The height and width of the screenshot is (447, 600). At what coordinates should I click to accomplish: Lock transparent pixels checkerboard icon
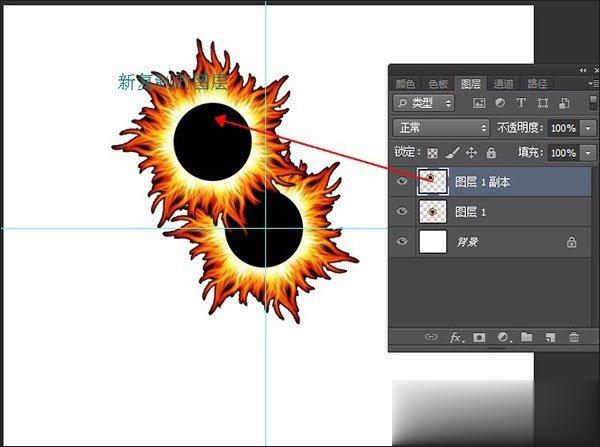[x=432, y=153]
